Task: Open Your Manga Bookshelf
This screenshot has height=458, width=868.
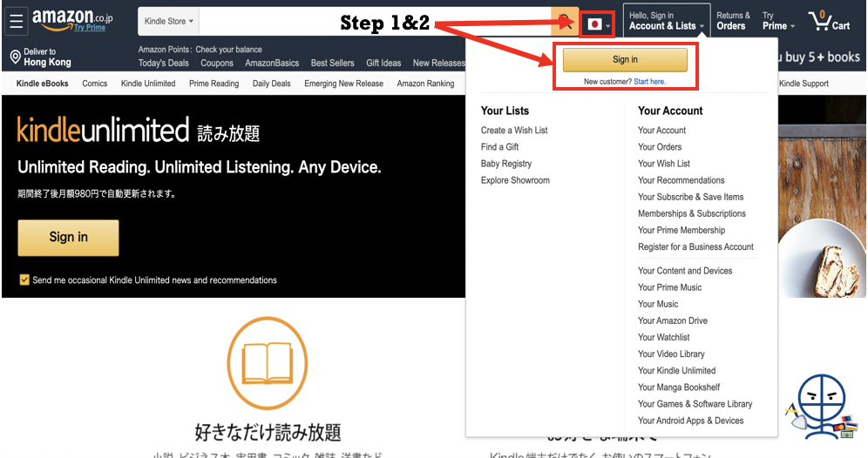Action: pos(679,387)
